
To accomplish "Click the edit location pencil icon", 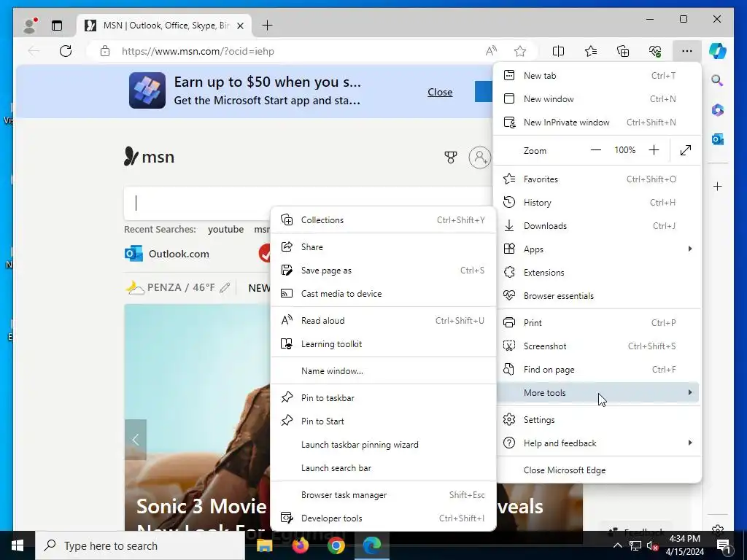I will coord(225,287).
